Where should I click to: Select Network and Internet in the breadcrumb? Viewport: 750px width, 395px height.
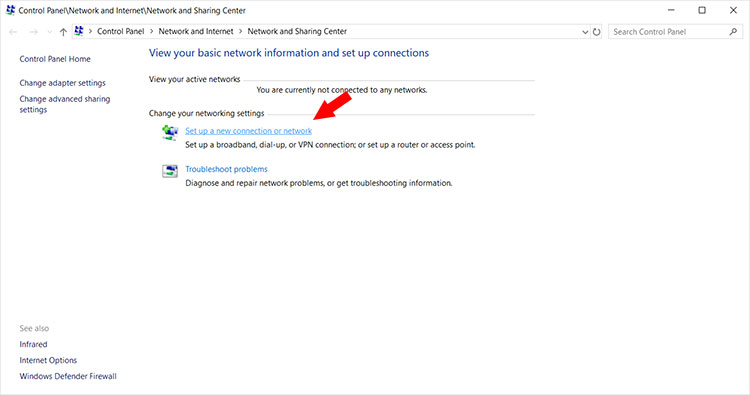(x=196, y=31)
